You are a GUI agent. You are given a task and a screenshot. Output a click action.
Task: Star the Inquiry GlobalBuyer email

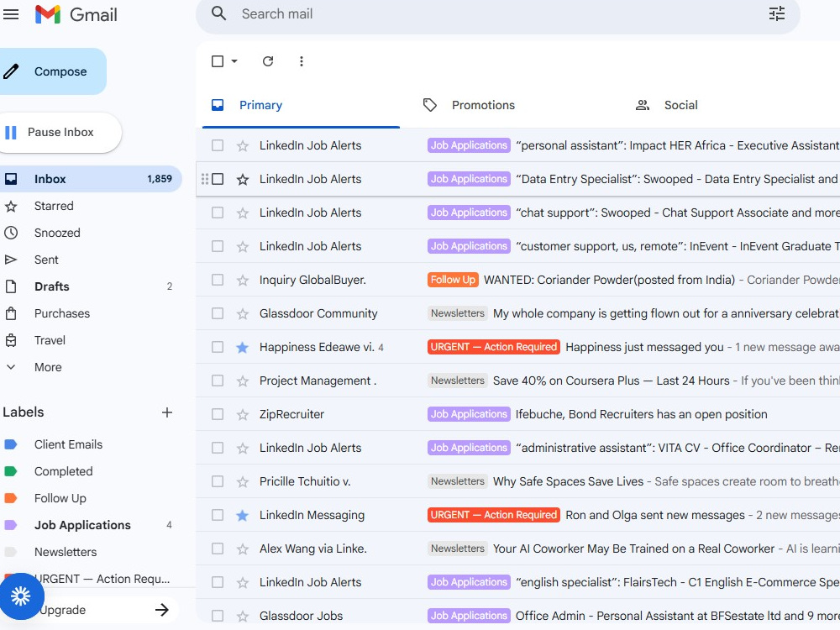click(x=243, y=280)
